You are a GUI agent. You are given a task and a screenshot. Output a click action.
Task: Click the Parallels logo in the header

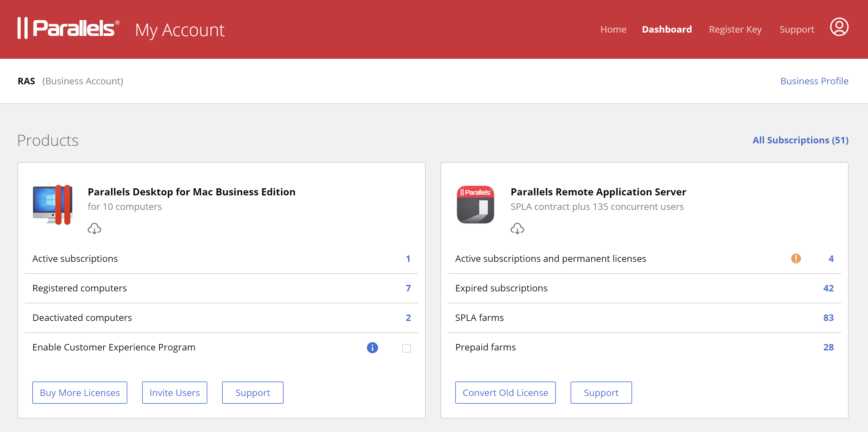click(x=69, y=28)
